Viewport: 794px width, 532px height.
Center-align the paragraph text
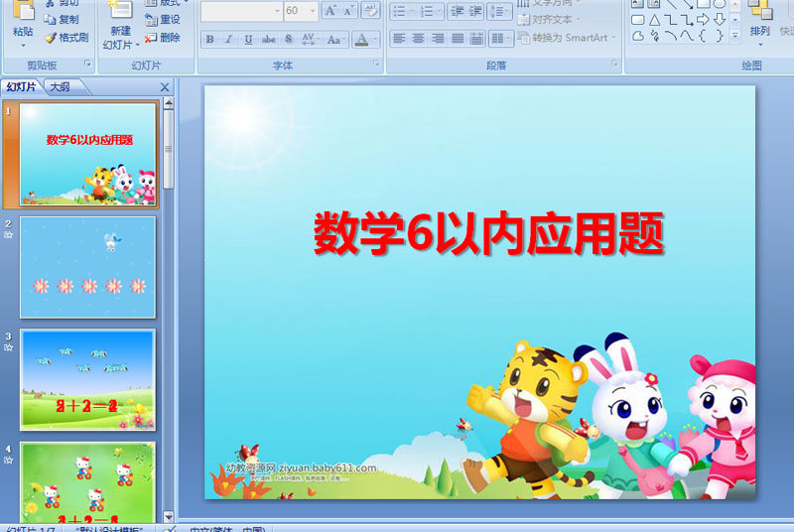coord(418,39)
